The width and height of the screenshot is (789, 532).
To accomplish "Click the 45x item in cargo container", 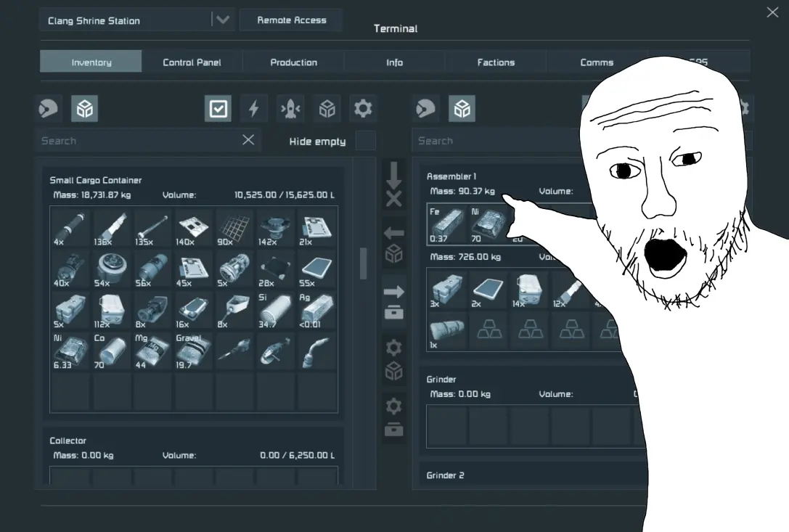I will 194,269.
